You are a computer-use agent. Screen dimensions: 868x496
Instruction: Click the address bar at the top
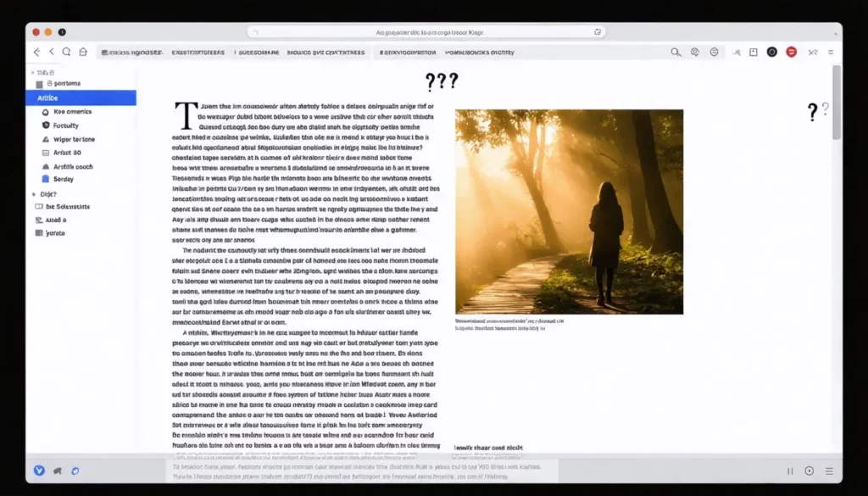pyautogui.click(x=429, y=31)
